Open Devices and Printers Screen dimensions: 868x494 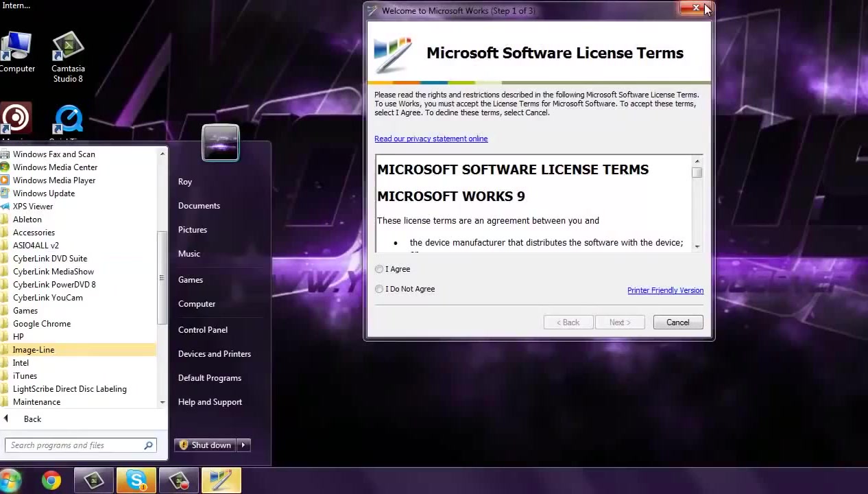tap(214, 354)
